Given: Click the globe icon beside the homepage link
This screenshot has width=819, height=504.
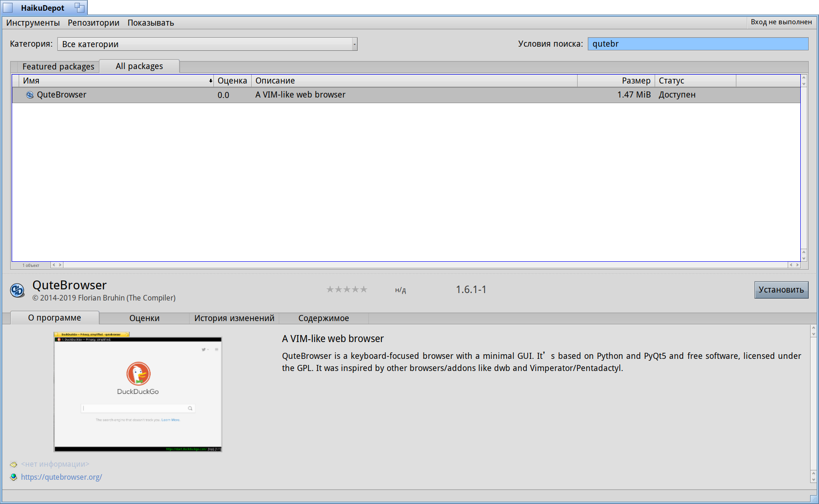Looking at the screenshot, I should point(14,477).
